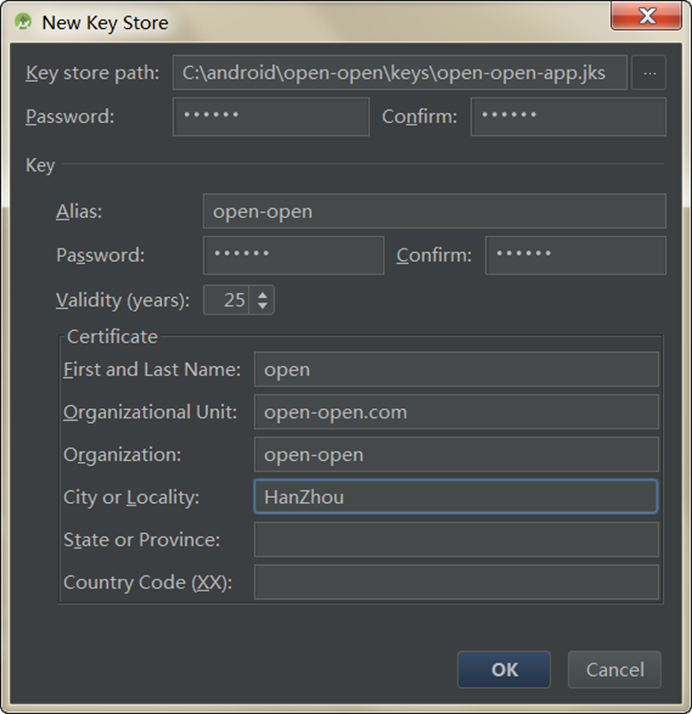Close the New Key Store dialog
The image size is (692, 714).
click(646, 16)
